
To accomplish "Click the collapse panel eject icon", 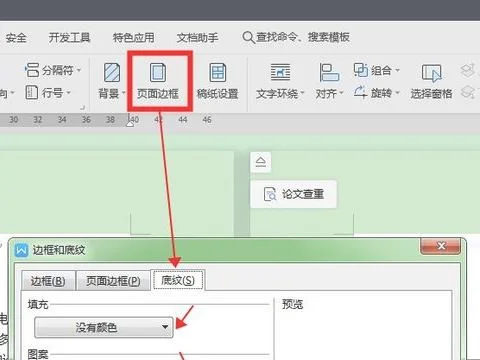I will pyautogui.click(x=261, y=162).
